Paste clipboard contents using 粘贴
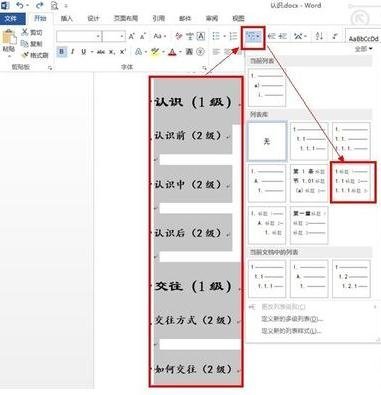 click(x=9, y=42)
